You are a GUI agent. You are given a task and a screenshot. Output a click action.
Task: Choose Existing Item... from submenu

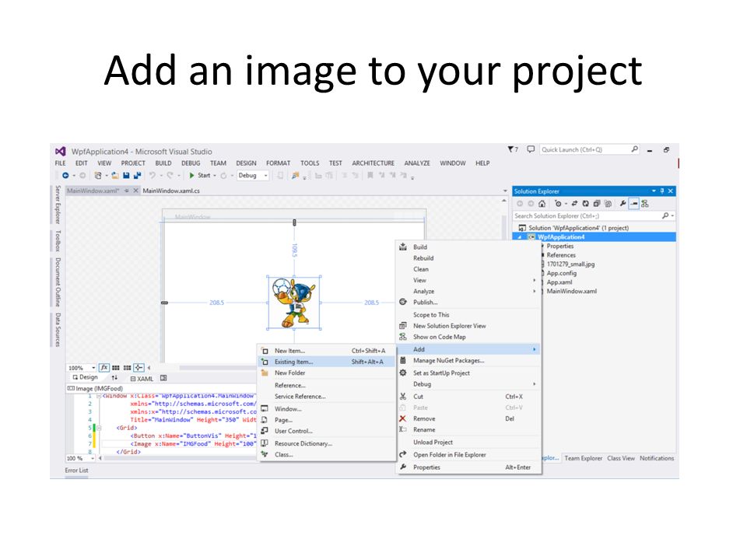click(327, 362)
